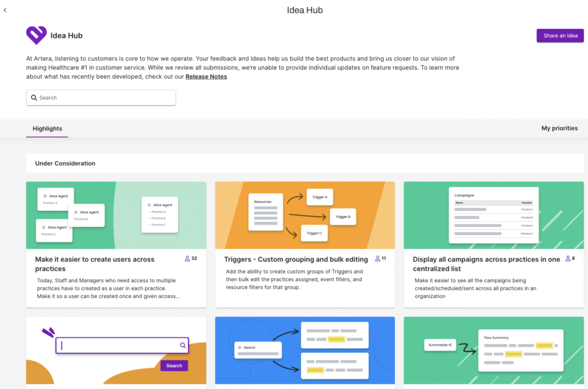The width and height of the screenshot is (588, 389).
Task: Click the blue Search-results card thumbnail in the bottom row
Action: pos(304,351)
